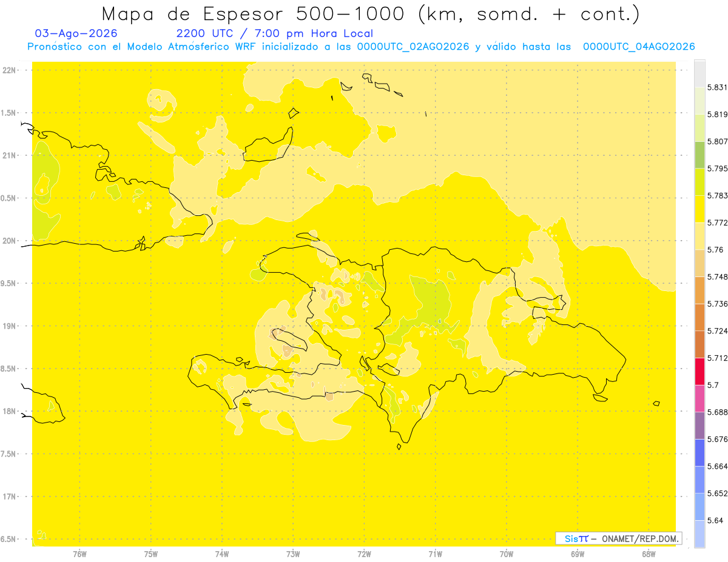
Task: Click the legend value 5.724
Action: point(717,331)
